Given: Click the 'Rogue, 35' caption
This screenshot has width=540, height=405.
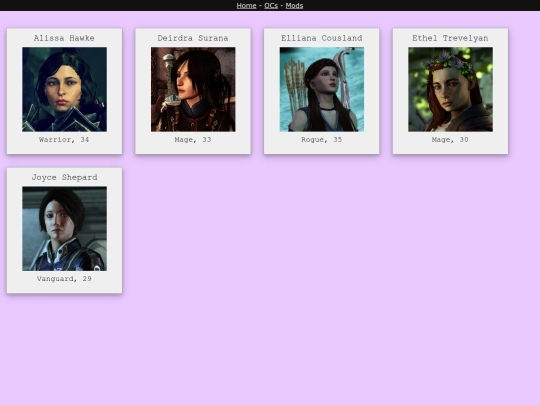Looking at the screenshot, I should click(322, 140).
